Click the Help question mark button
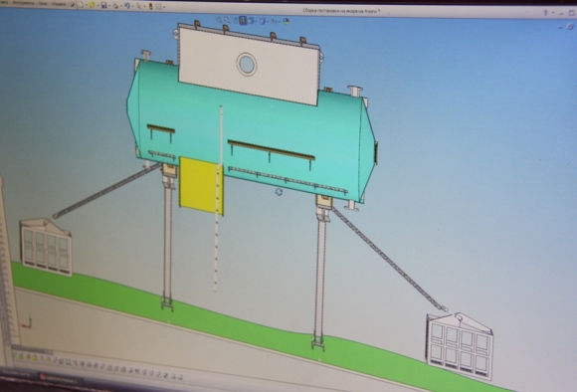The height and width of the screenshot is (392, 577). (545, 13)
